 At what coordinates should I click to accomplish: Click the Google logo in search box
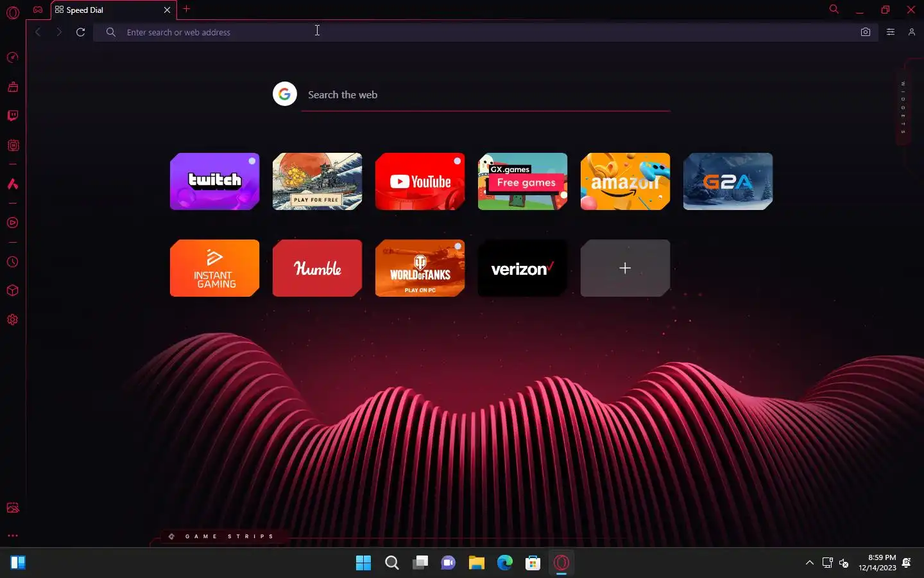pyautogui.click(x=285, y=94)
